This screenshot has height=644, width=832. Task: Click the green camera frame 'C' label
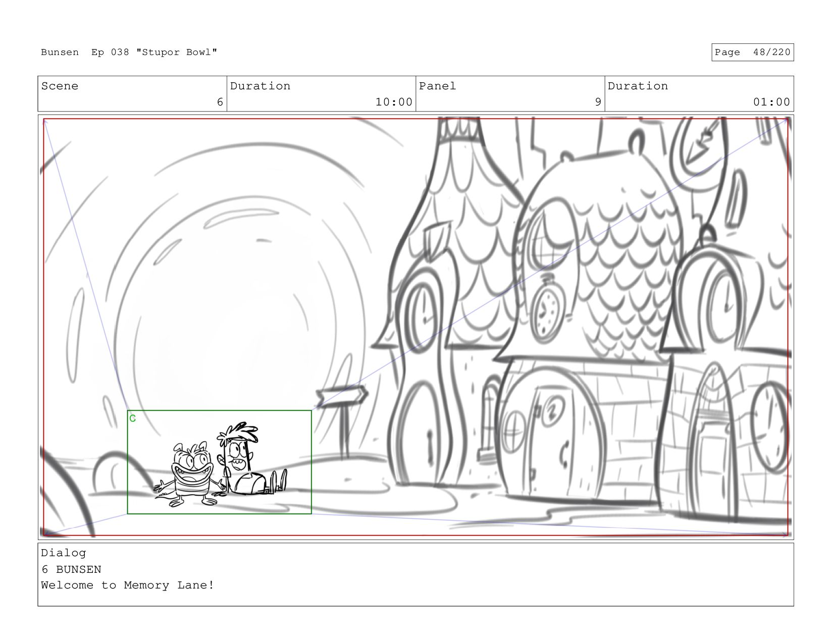132,418
